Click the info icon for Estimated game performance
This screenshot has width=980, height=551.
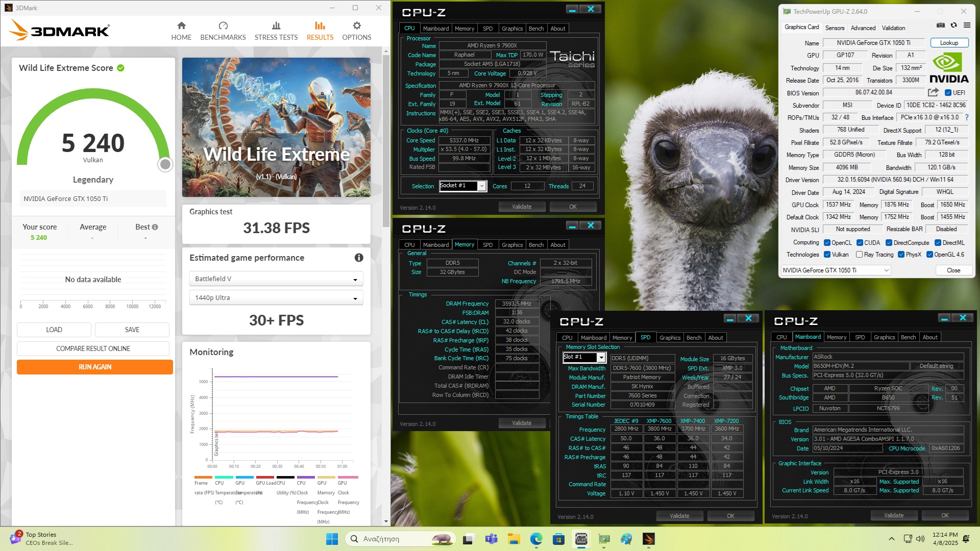point(359,258)
